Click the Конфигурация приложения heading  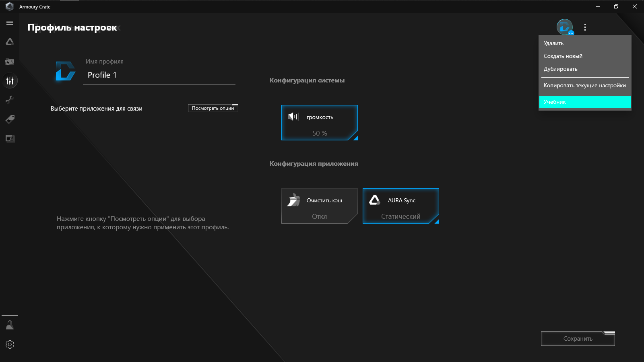314,164
